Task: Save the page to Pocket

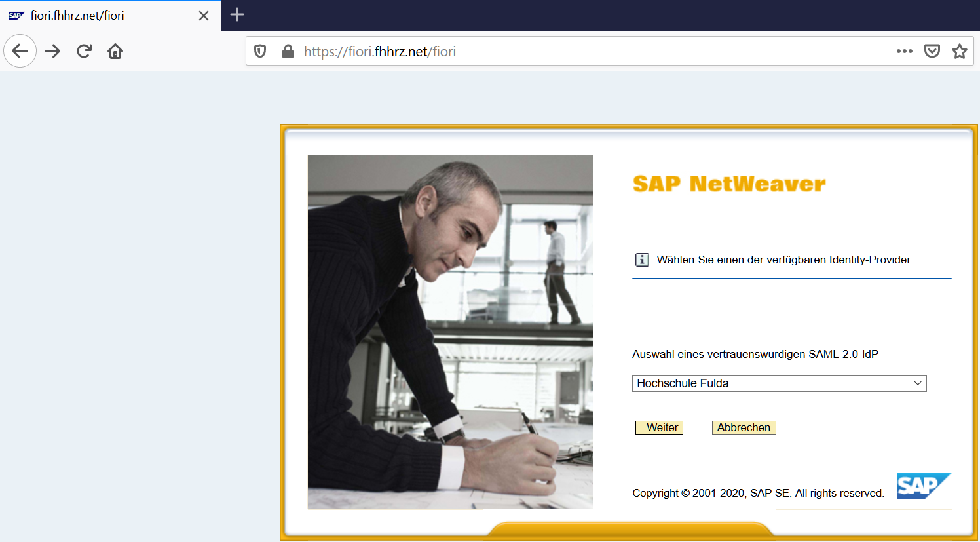Action: (x=932, y=51)
